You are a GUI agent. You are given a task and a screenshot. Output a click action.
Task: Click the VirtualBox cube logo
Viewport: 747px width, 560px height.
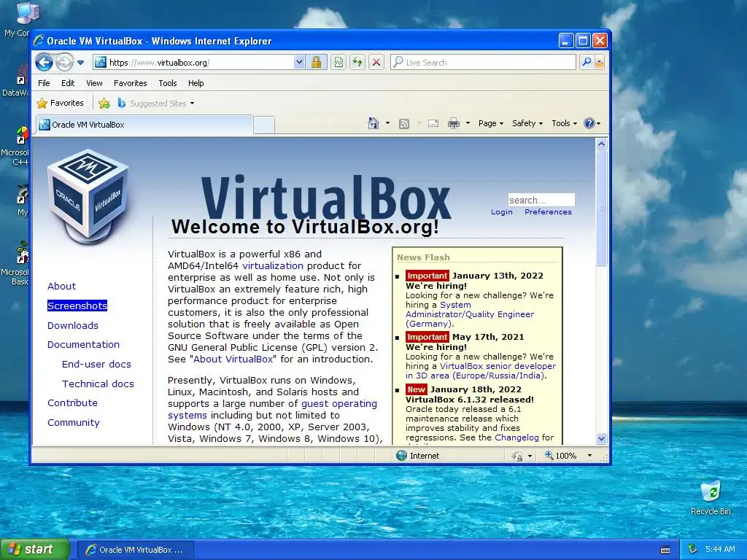[x=88, y=195]
